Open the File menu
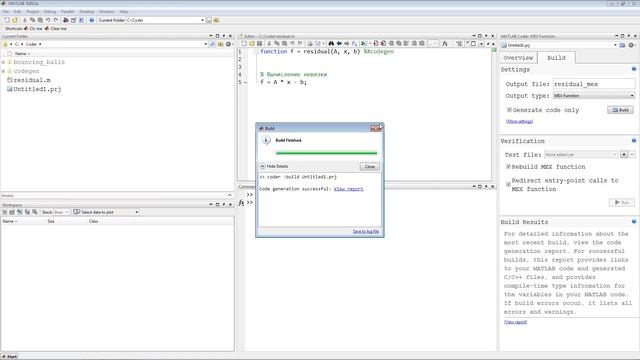 (x=5, y=11)
